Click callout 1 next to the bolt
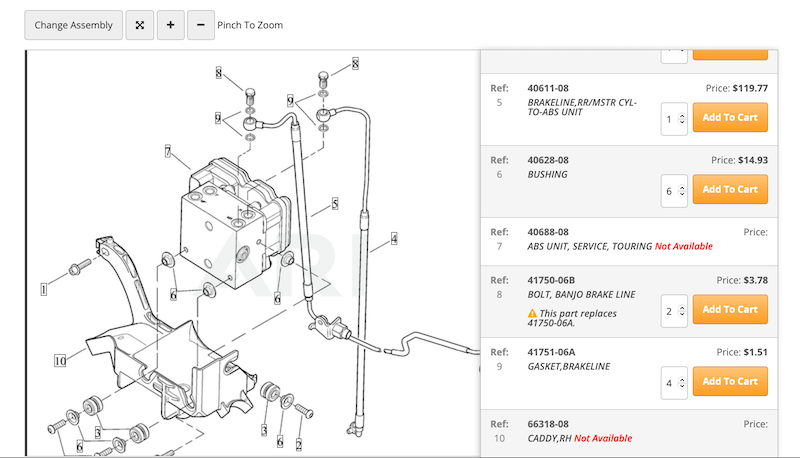Viewport: 800px width, 458px height. point(44,289)
